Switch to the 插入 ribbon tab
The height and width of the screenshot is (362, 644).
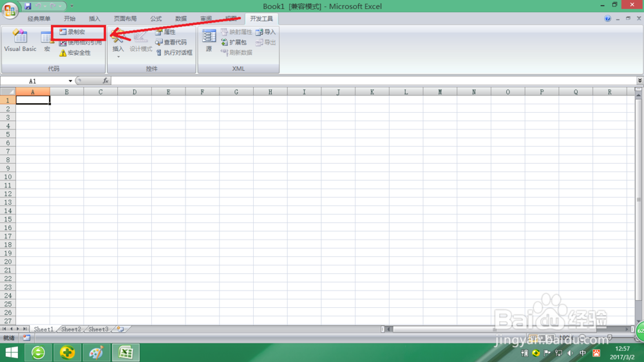[x=95, y=19]
